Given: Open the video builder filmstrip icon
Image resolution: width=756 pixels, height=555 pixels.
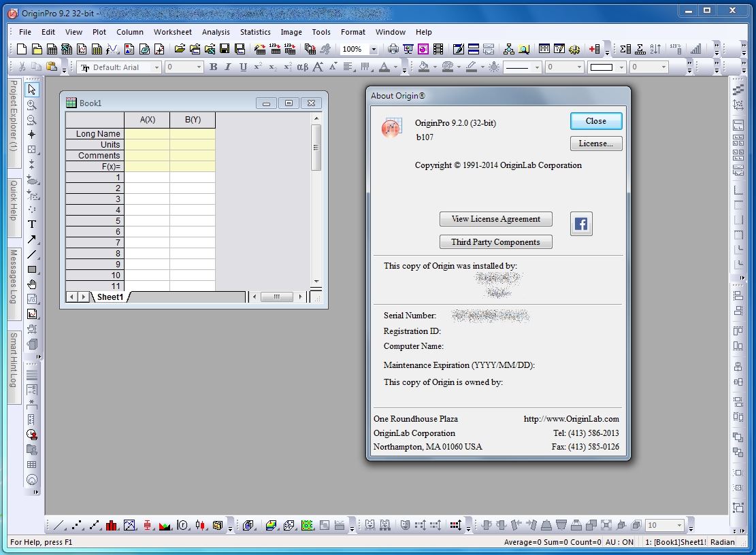Looking at the screenshot, I should [438, 49].
